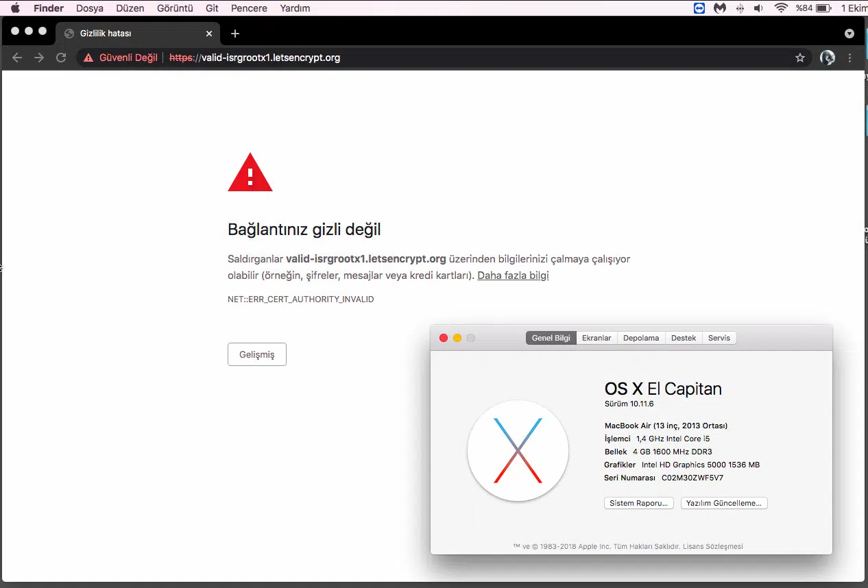The height and width of the screenshot is (588, 868).
Task: Click the volume icon in menu bar
Action: tap(758, 8)
